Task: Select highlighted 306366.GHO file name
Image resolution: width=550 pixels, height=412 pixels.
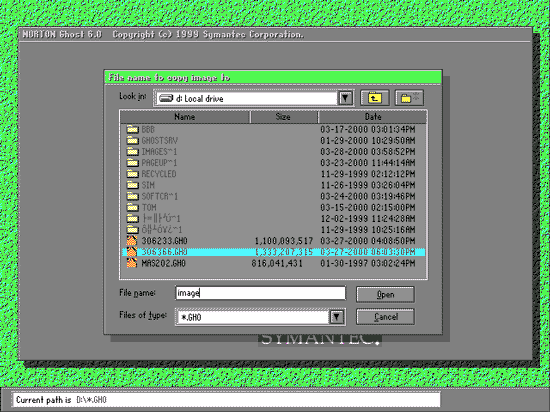Action: coord(164,252)
